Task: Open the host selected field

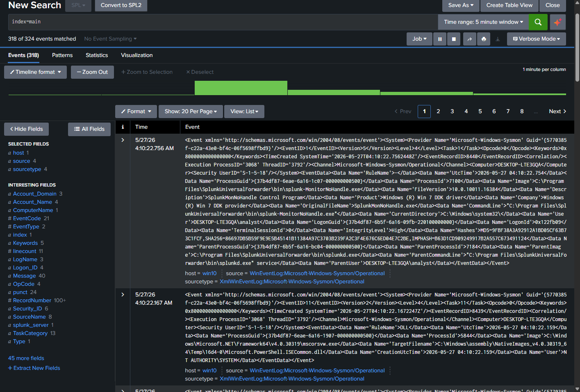Action: [18, 153]
